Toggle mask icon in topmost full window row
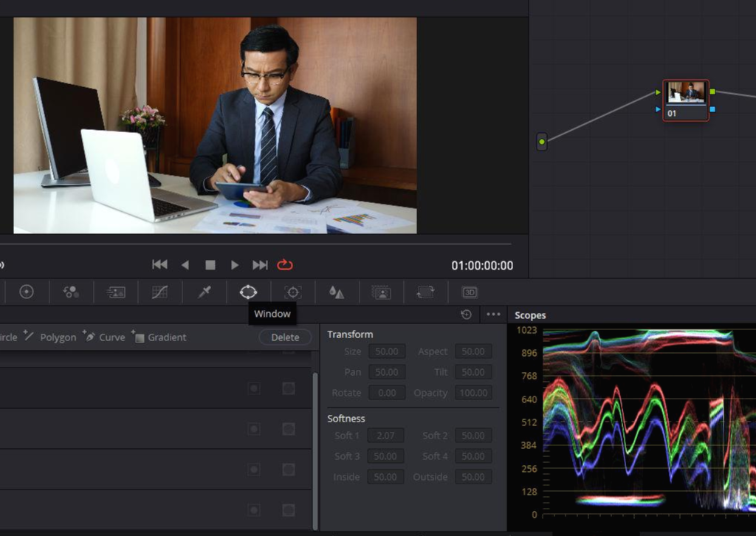Screen dimensions: 756x536 pyautogui.click(x=289, y=388)
